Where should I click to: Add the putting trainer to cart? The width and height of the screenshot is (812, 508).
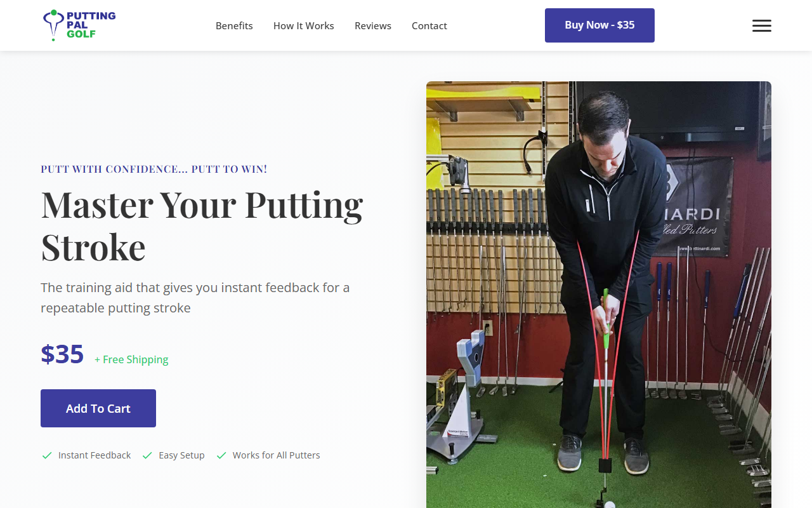point(98,408)
